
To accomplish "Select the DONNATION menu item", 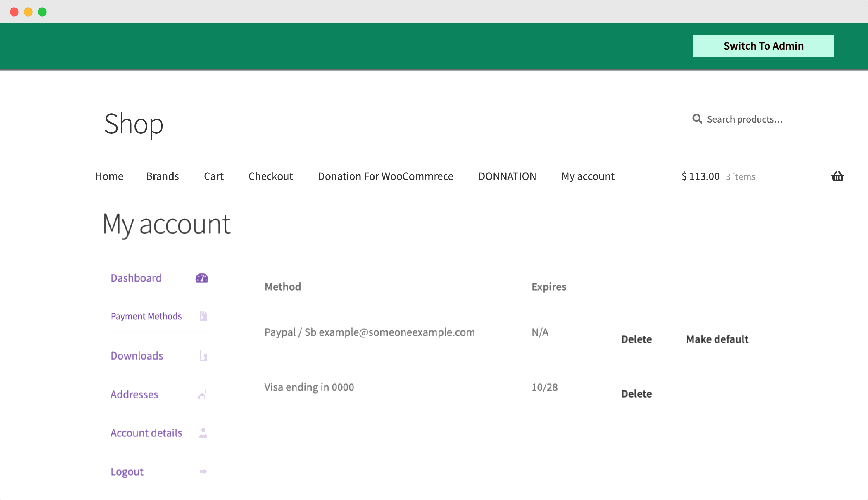I will (507, 176).
